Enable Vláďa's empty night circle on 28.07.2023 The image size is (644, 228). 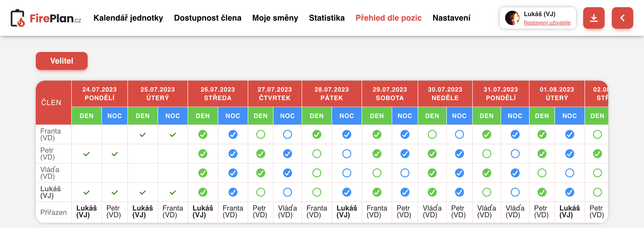(x=347, y=173)
